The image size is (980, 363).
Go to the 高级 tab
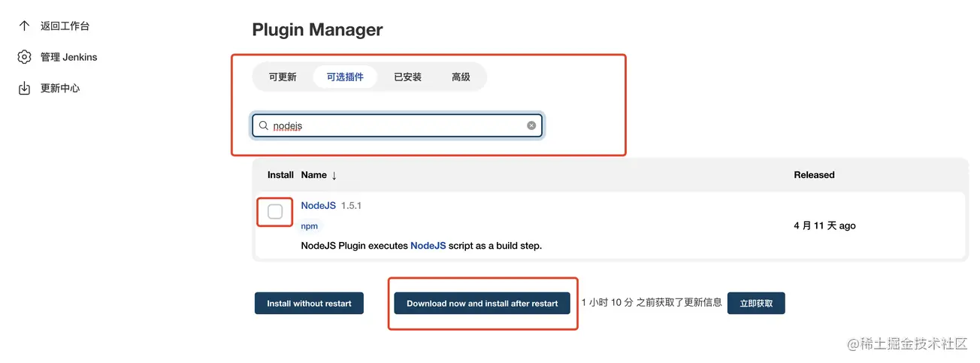[461, 77]
